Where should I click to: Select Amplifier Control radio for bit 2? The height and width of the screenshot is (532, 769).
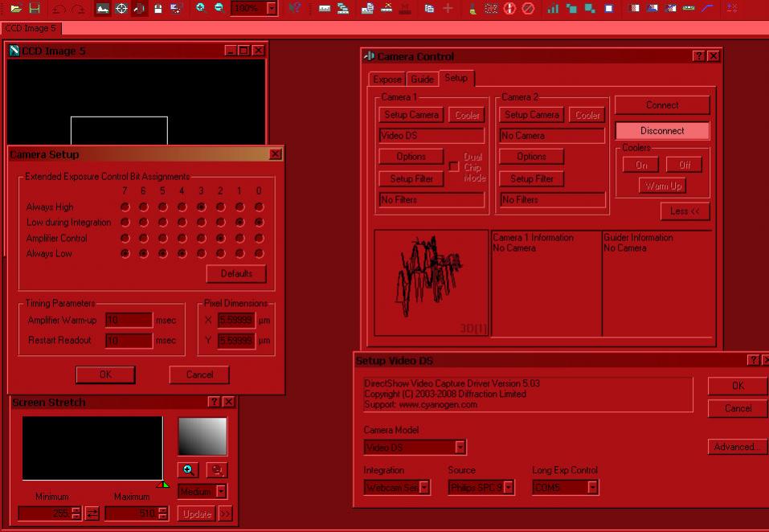pos(220,239)
